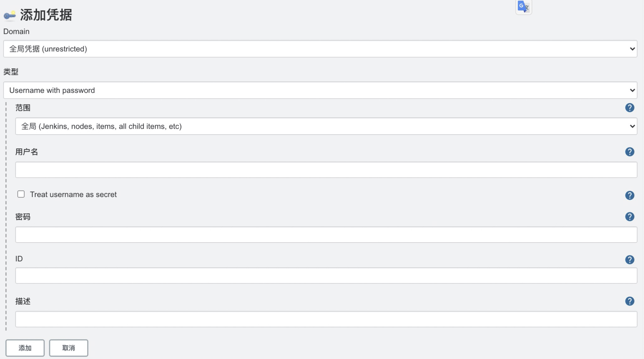Image resolution: width=644 pixels, height=359 pixels.
Task: Enable Treat username as secret checkbox
Action: point(21,194)
